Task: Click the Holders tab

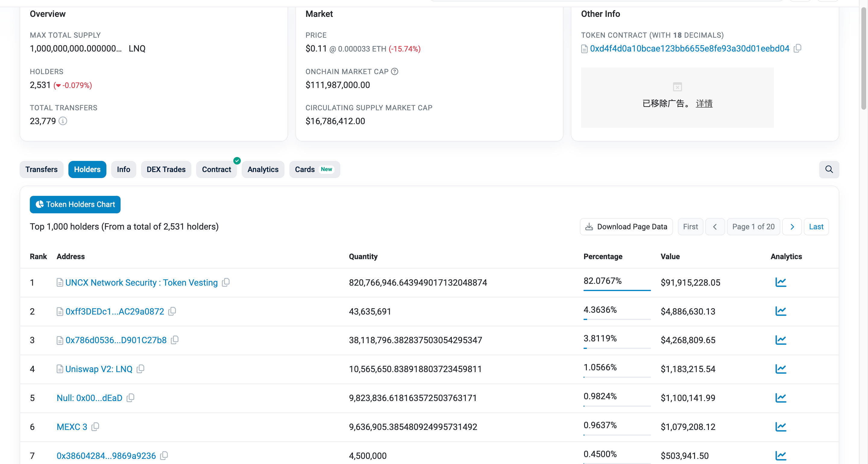Action: (87, 169)
